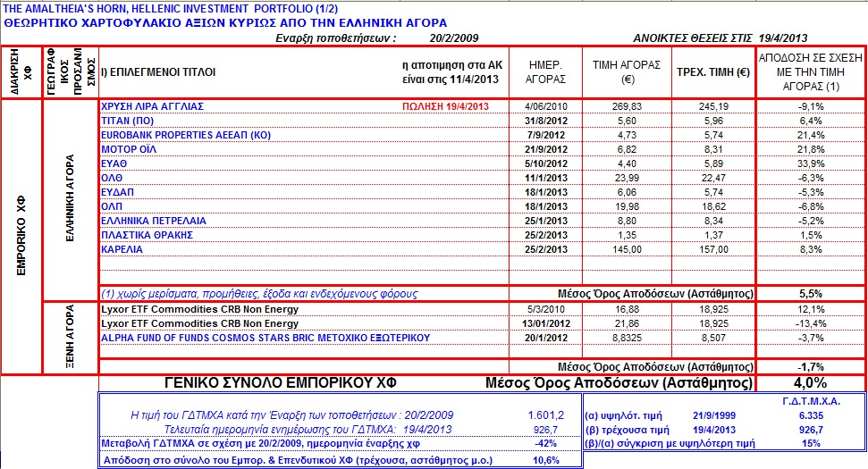This screenshot has width=868, height=469.
Task: Click purchase price 269,83
Action: pyautogui.click(x=627, y=106)
